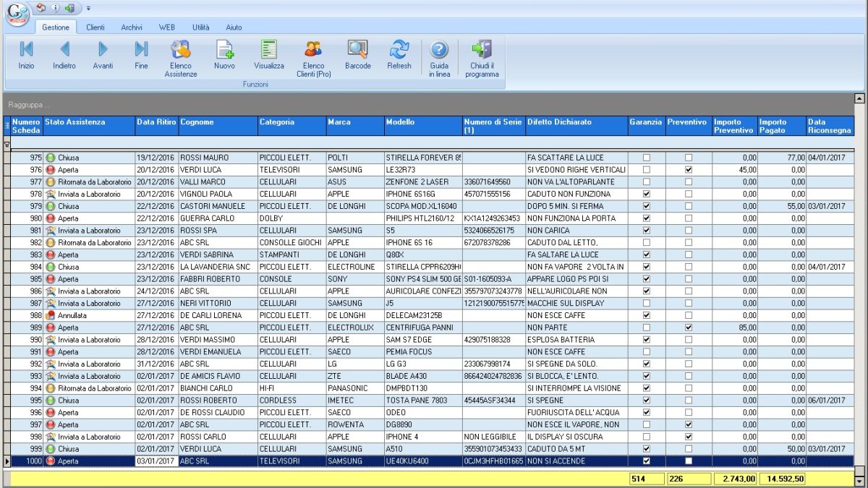Image resolution: width=868 pixels, height=488 pixels.
Task: Sort by Difetto Dichiarato column header
Action: point(576,126)
